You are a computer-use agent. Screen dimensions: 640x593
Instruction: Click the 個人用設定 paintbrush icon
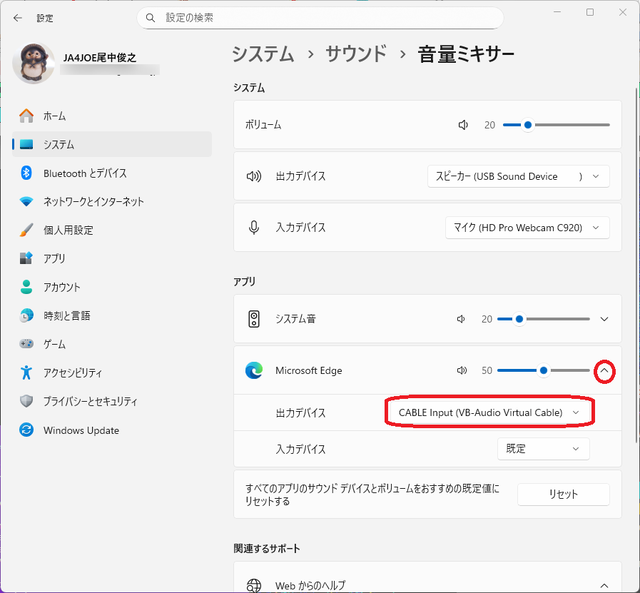(x=27, y=230)
